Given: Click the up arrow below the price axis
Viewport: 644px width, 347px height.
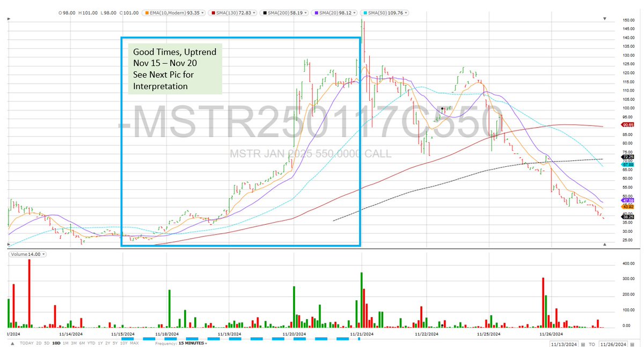Looking at the screenshot, I should point(604,245).
